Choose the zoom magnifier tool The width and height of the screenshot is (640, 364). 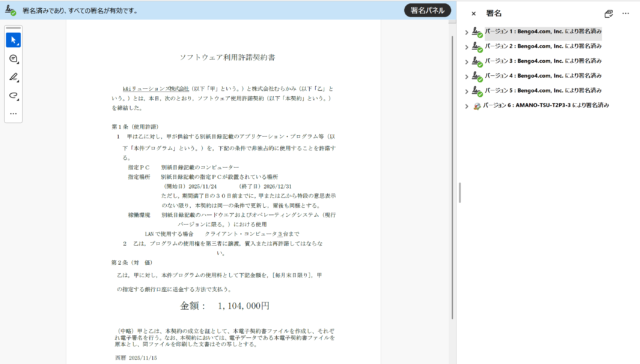13,59
